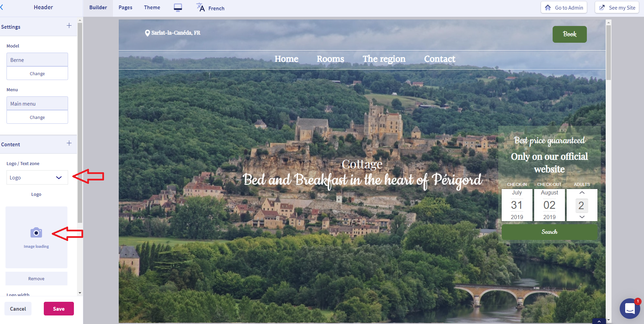Click the Go to Admin button
This screenshot has width=644, height=324.
(x=564, y=8)
